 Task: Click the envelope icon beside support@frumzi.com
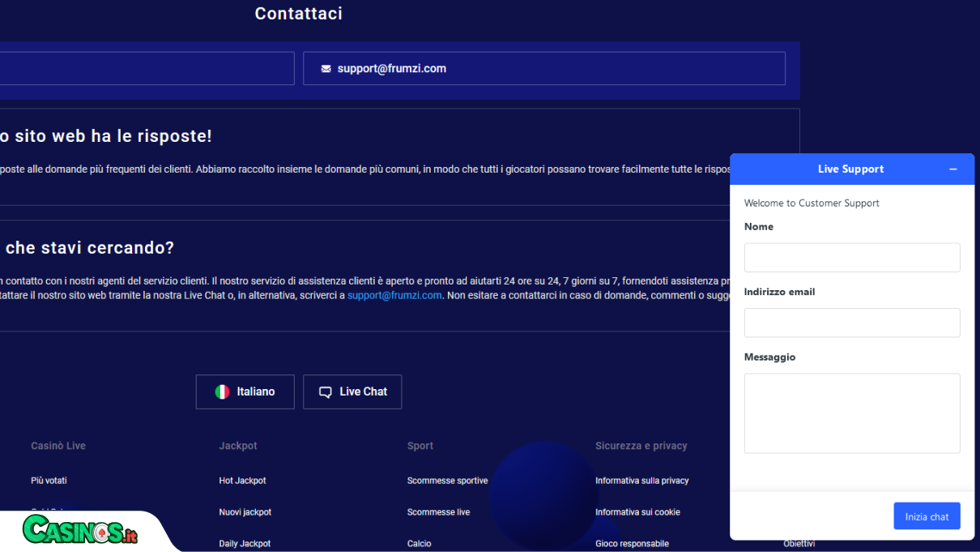[x=326, y=69]
